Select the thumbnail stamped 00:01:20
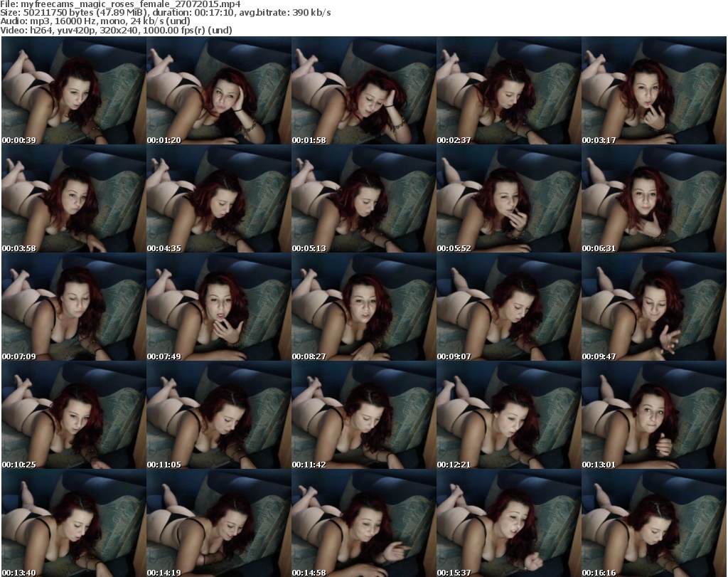 (219, 90)
